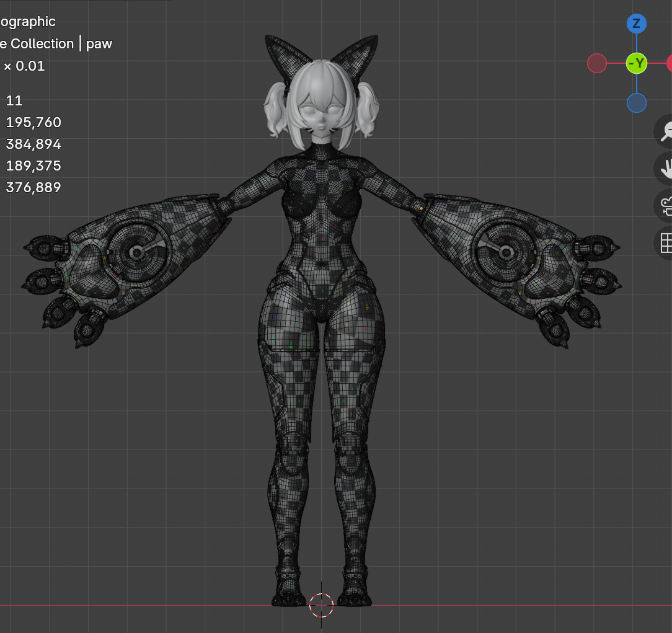Click the green -Y axis gizmo ball

tap(636, 63)
